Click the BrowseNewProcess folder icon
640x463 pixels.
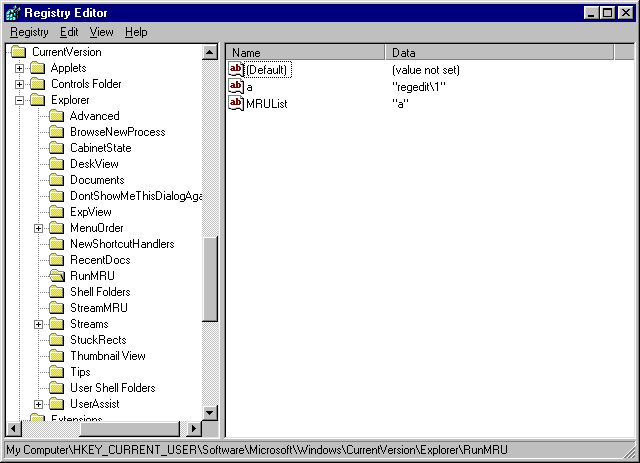(x=56, y=132)
